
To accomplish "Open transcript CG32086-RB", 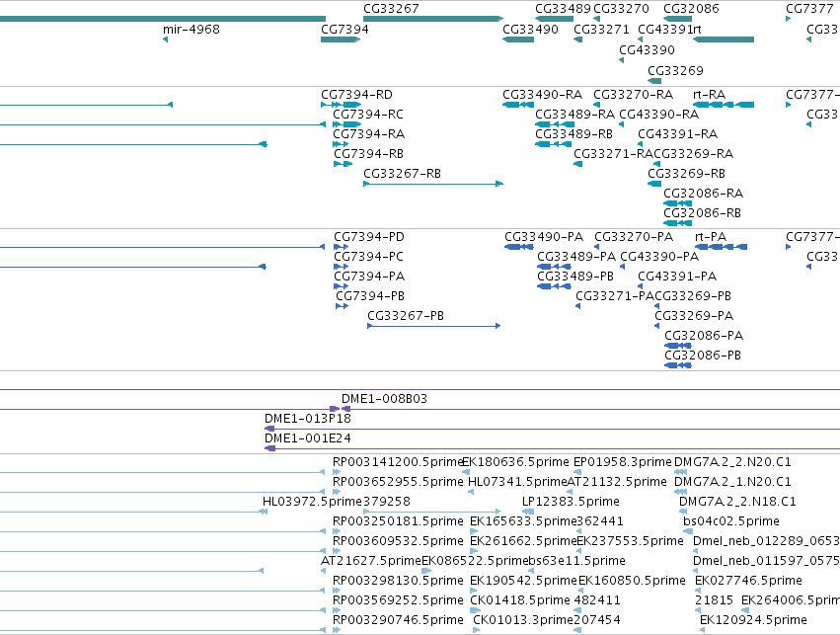I will pyautogui.click(x=703, y=213).
